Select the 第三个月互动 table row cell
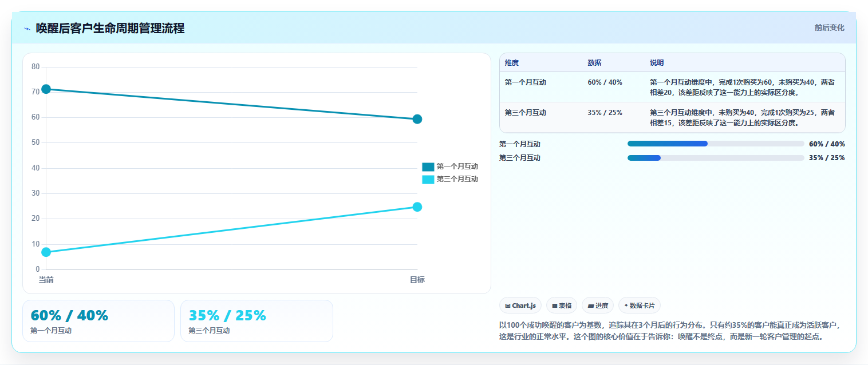Image resolution: width=868 pixels, height=365 pixels. [526, 113]
